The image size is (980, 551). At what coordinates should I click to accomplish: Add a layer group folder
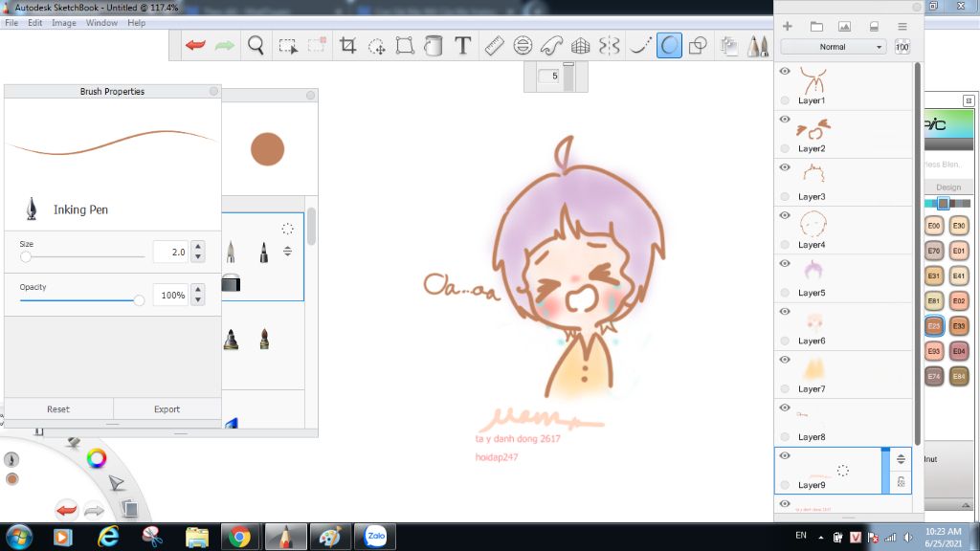click(816, 26)
